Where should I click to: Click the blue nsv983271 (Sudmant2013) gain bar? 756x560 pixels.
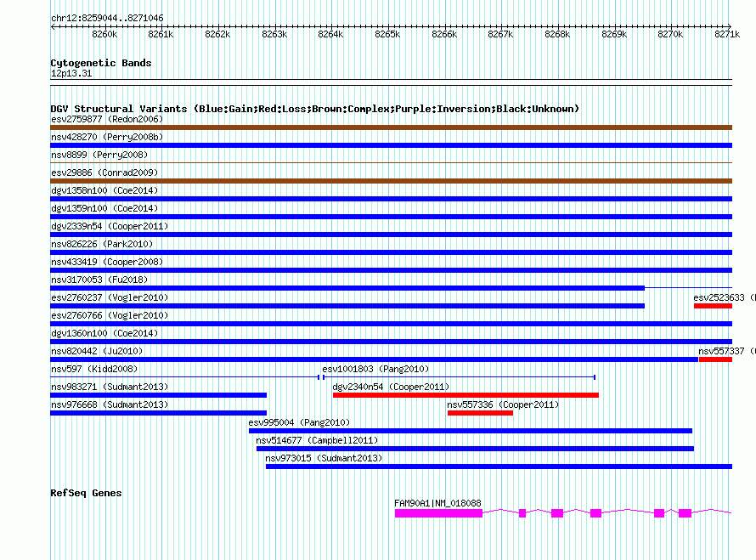[x=159, y=395]
